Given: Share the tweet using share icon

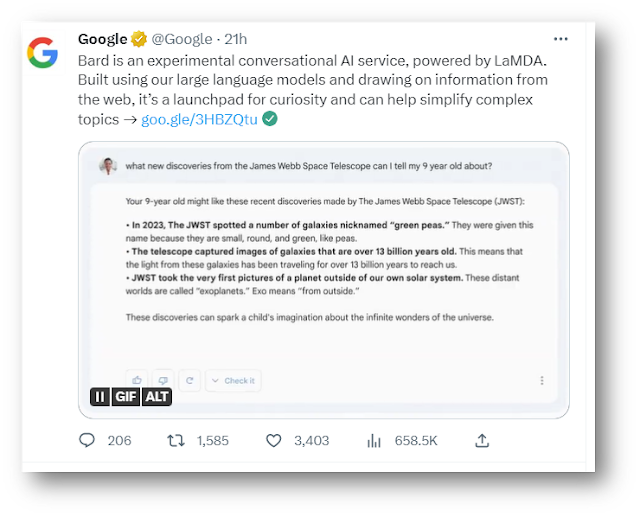Looking at the screenshot, I should 481,440.
